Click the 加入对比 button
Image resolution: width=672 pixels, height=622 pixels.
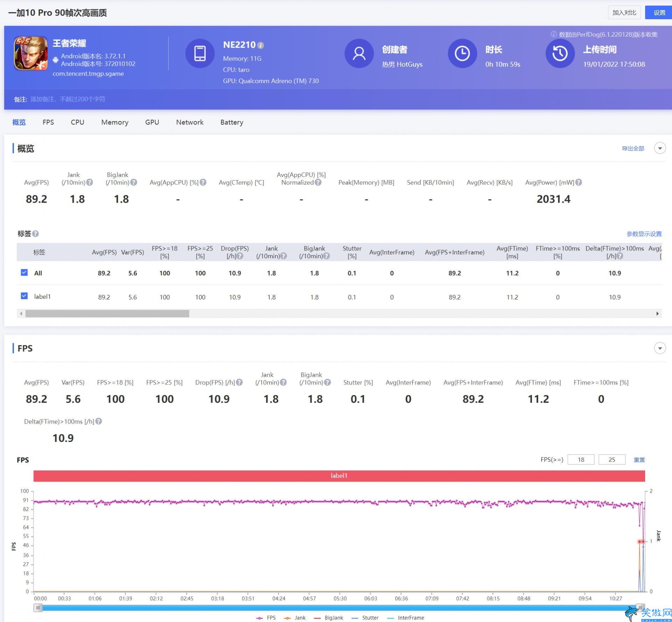(624, 13)
